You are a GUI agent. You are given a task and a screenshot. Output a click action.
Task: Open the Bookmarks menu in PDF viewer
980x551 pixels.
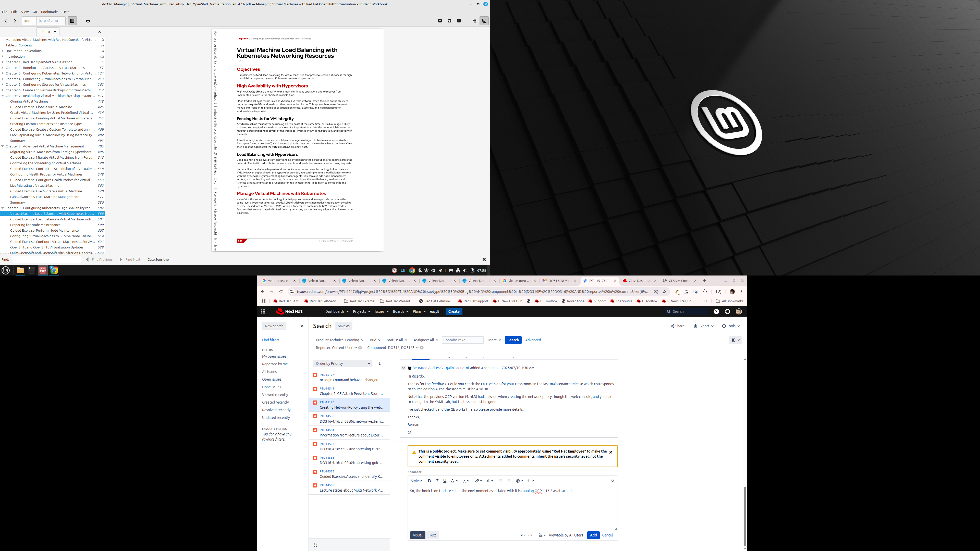point(50,12)
